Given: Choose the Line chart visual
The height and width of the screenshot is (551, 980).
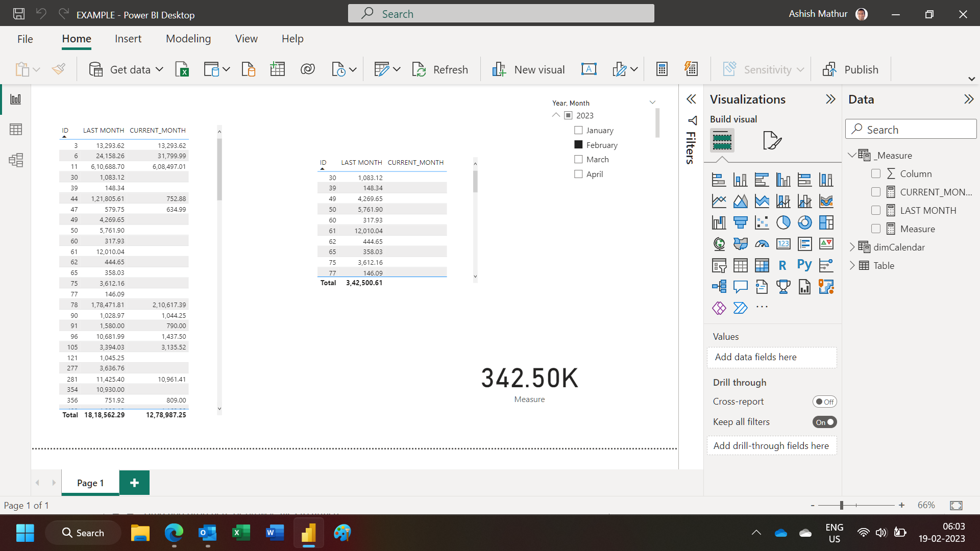Looking at the screenshot, I should pyautogui.click(x=719, y=201).
